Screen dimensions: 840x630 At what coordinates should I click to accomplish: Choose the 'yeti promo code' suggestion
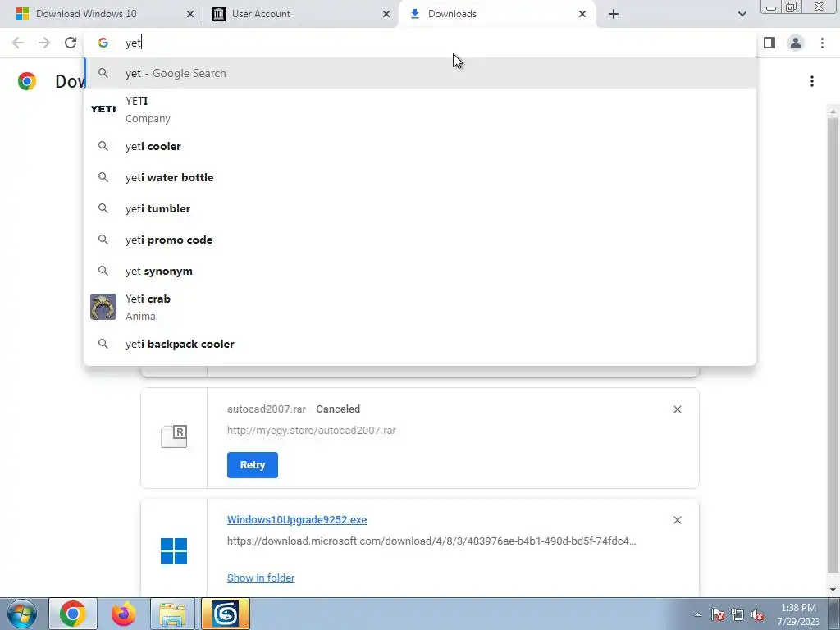tap(420, 240)
